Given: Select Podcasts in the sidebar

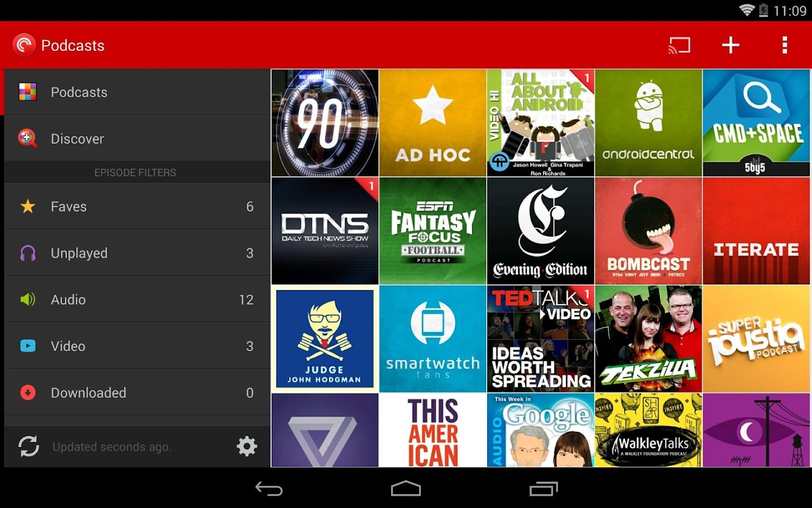Looking at the screenshot, I should tap(137, 92).
